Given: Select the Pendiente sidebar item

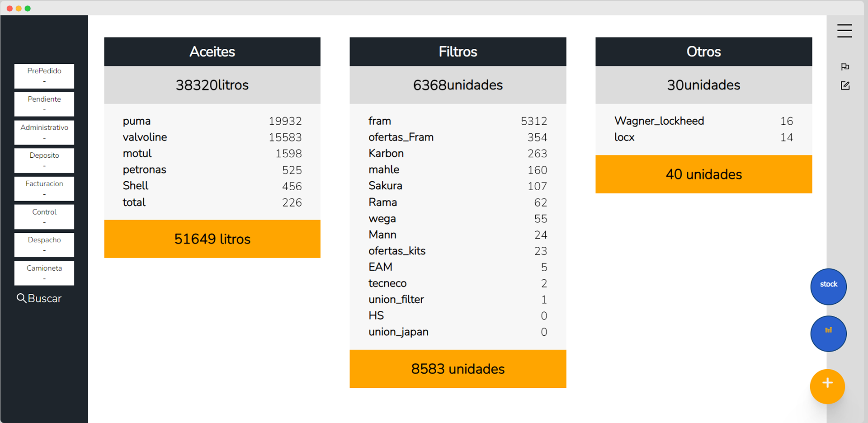Looking at the screenshot, I should 44,104.
